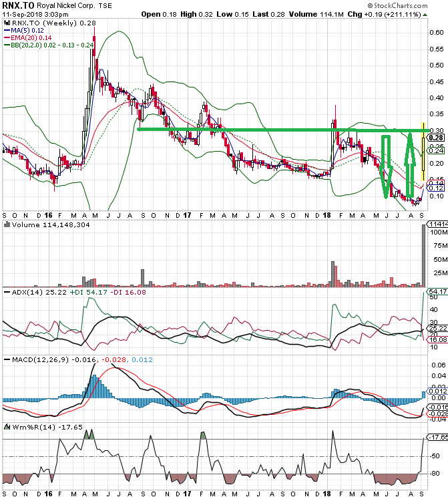Click the red EMA(20) legend line marker
This screenshot has width=448, height=499.
click(x=7, y=38)
